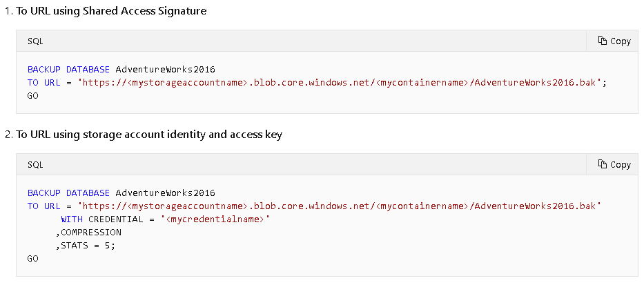644x285 pixels.
Task: Click the copy icon in the second SQL block
Action: coord(602,164)
